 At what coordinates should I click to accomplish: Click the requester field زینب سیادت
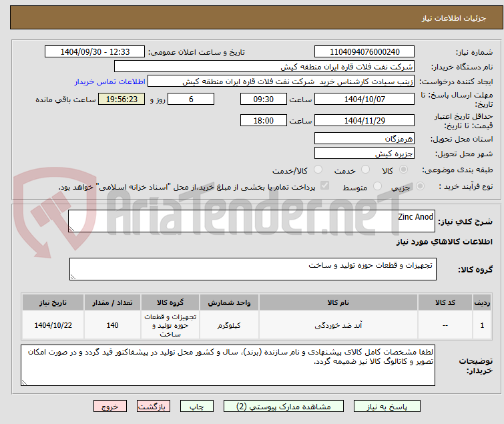coord(281,81)
